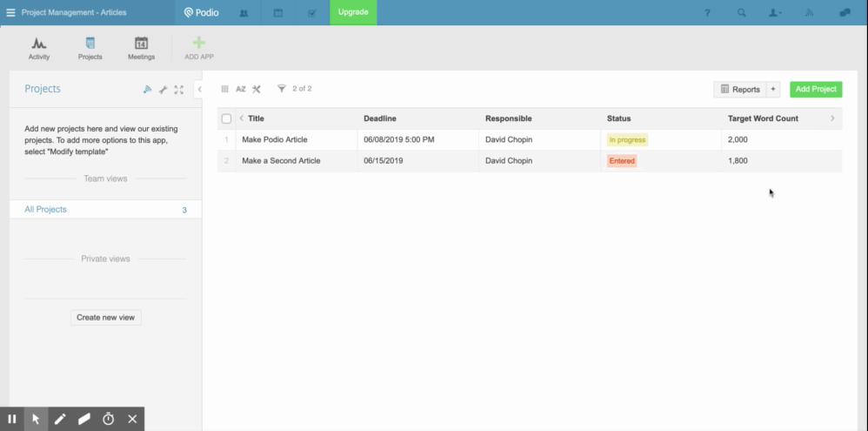Click the Create new view button
868x431 pixels.
click(105, 318)
